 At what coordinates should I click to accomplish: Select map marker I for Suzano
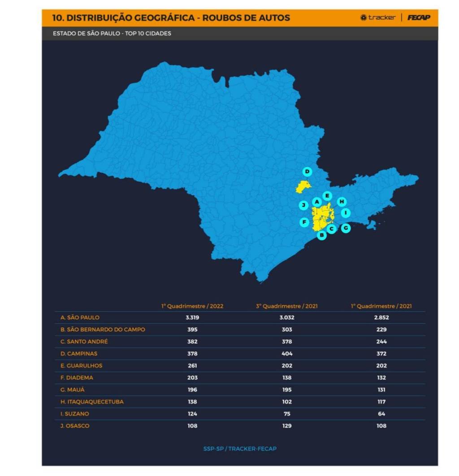pyautogui.click(x=345, y=213)
